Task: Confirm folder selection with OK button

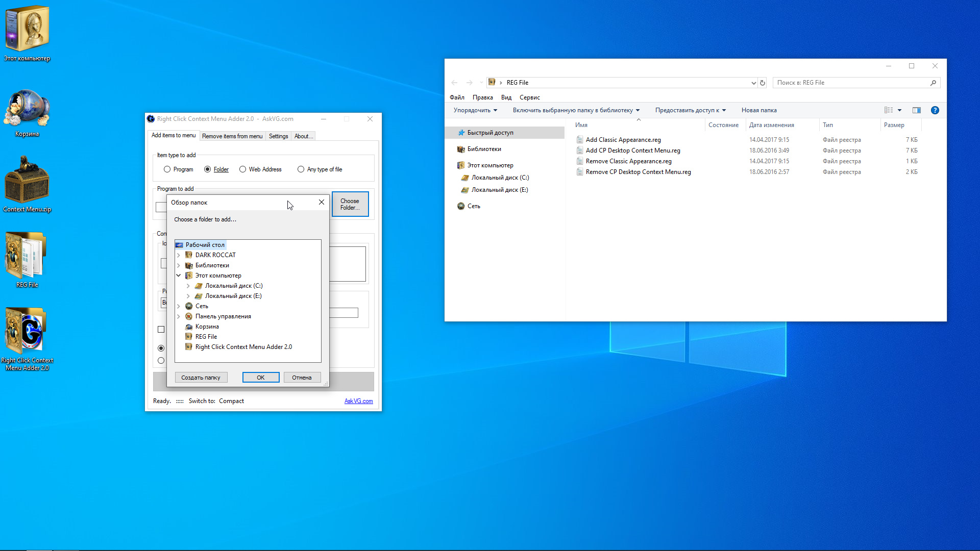Action: pos(261,377)
